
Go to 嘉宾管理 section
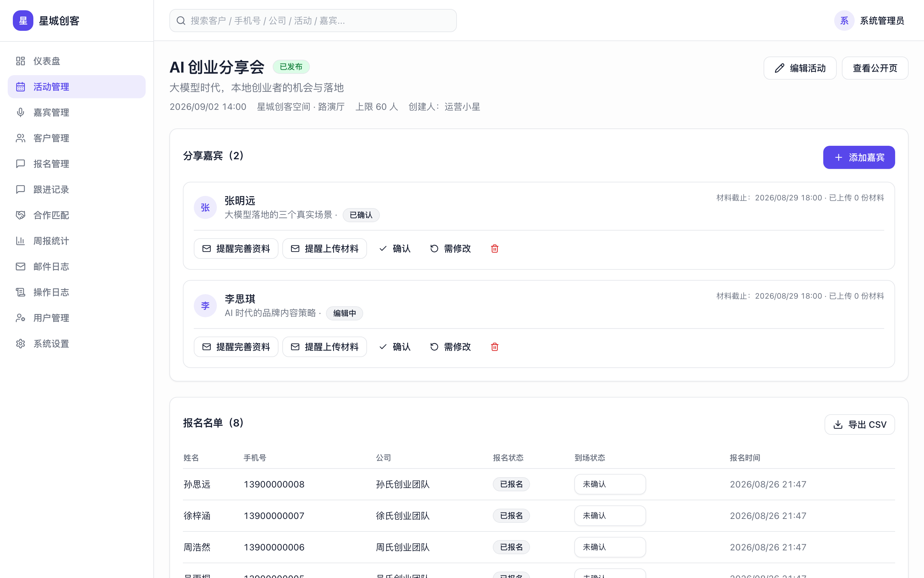point(76,112)
